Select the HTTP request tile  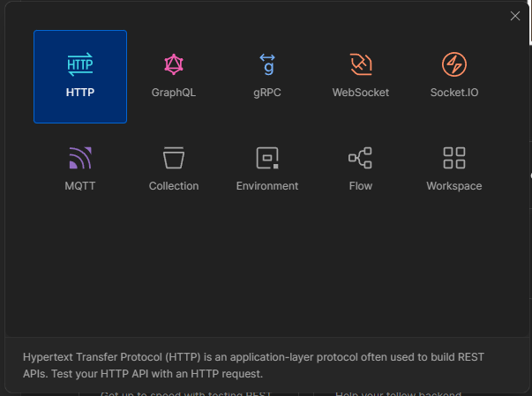click(80, 77)
